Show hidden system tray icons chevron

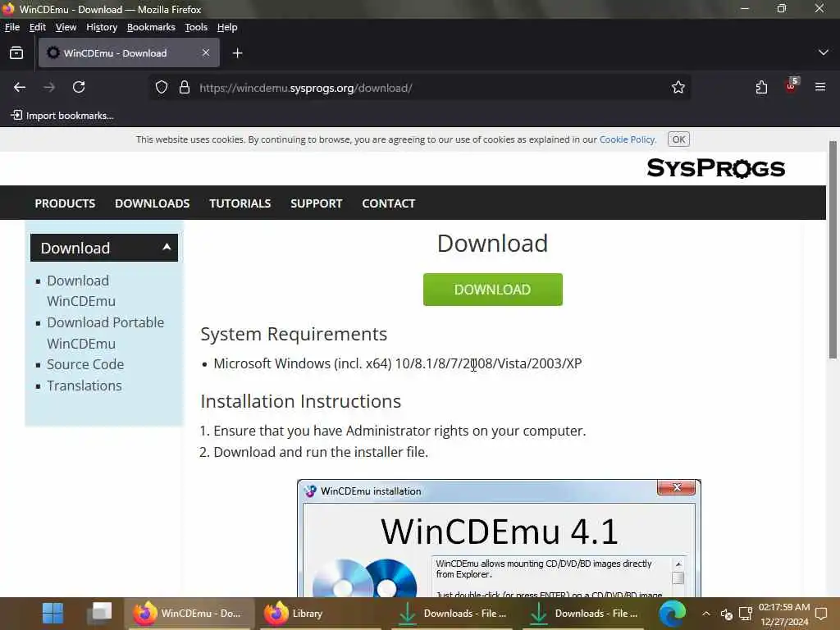pos(706,614)
